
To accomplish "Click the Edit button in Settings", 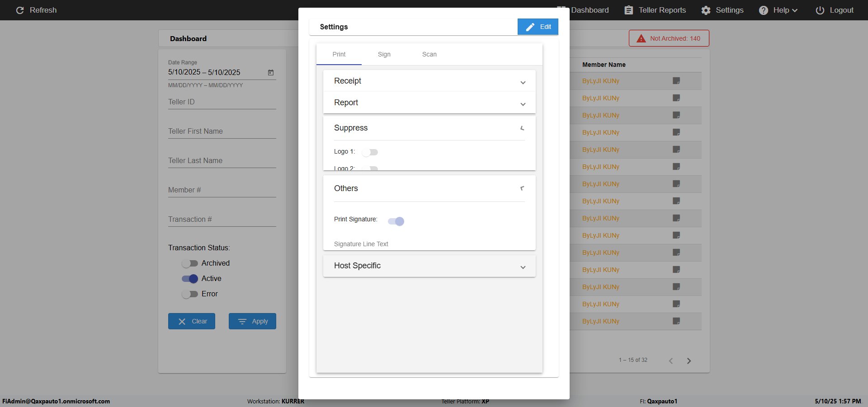I will point(538,27).
